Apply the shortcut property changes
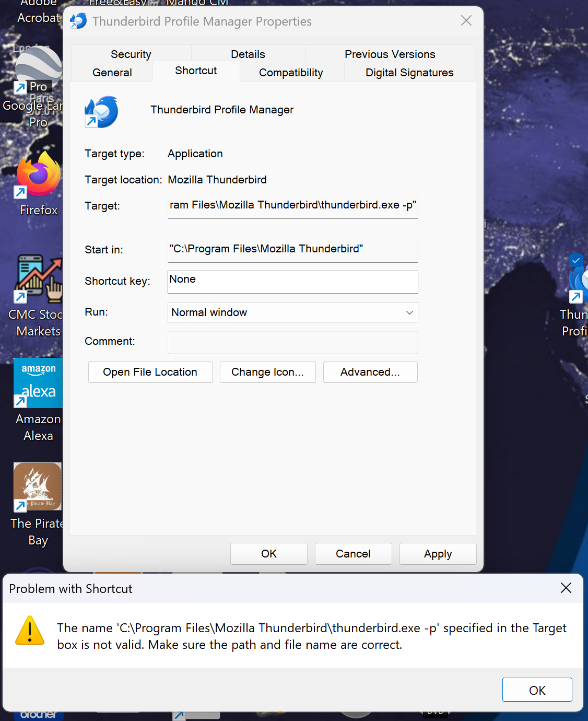588x721 pixels. pos(438,554)
